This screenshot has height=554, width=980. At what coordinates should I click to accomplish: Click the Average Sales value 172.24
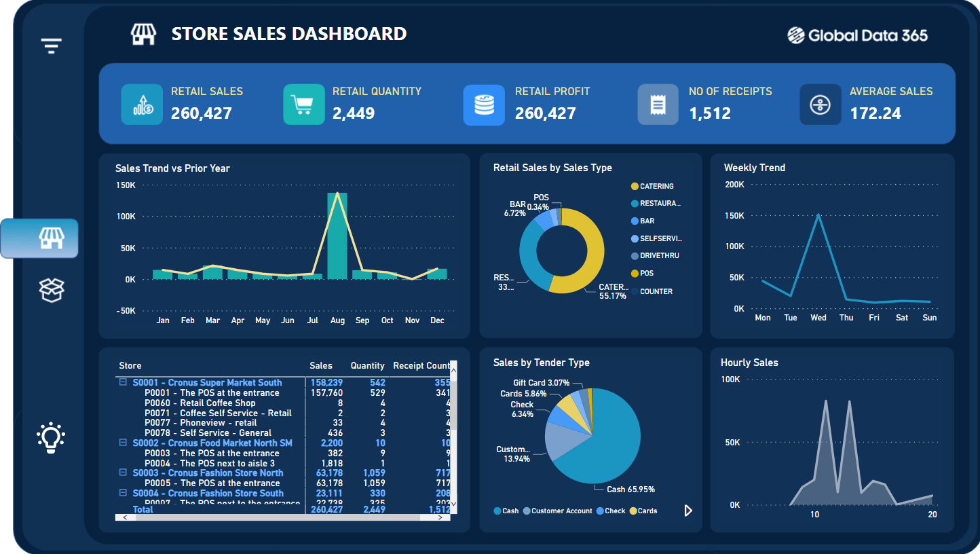(x=875, y=113)
